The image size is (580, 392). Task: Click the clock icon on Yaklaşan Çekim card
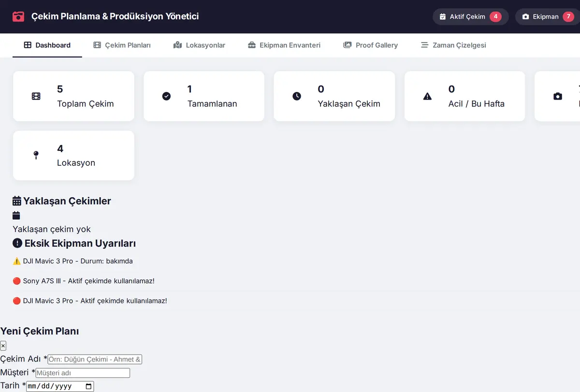tap(297, 96)
